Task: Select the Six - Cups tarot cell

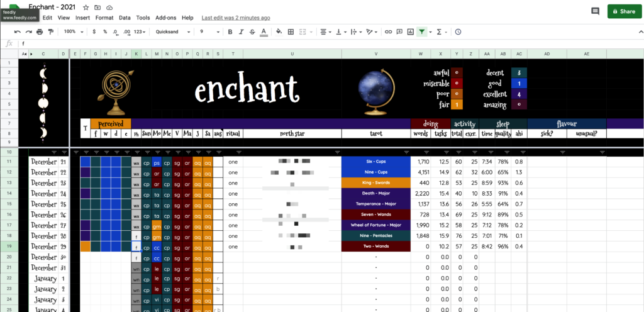Action: coord(376,162)
